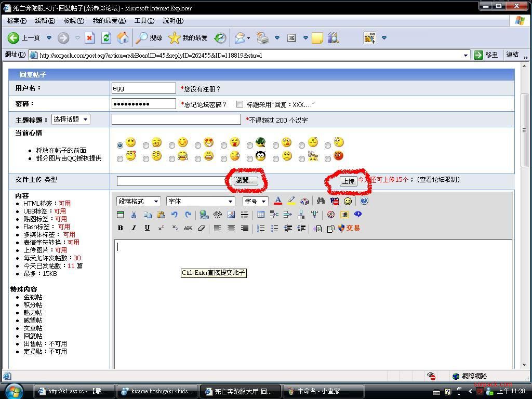Insert a table using the table icon

[261, 215]
